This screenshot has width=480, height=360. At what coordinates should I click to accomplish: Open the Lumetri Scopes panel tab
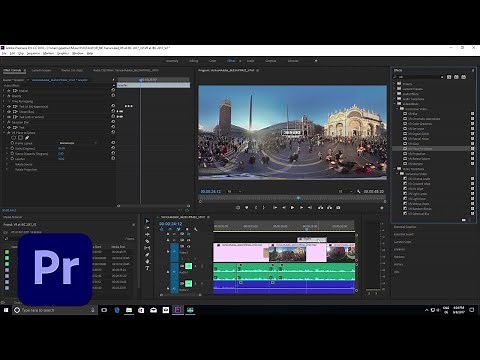(41, 70)
